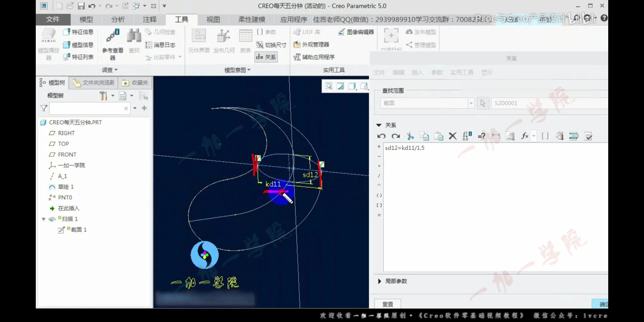Click the 消息日志 button
644x322 pixels.
tap(160, 45)
